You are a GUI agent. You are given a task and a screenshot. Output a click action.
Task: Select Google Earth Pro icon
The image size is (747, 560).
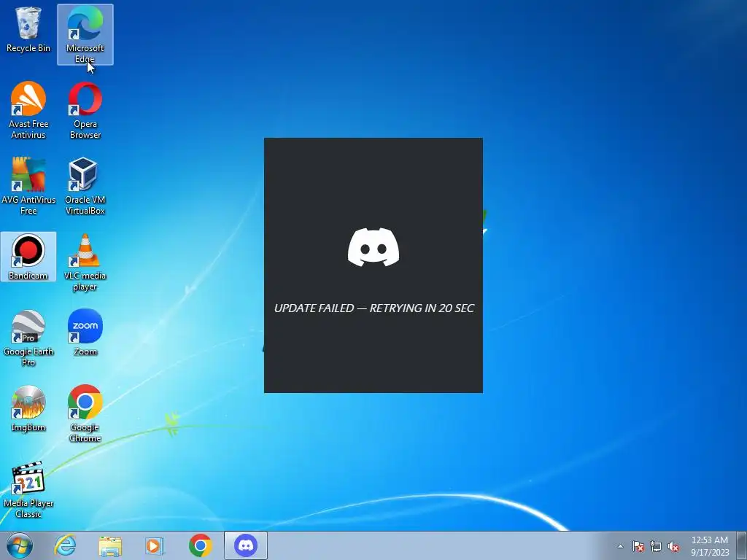click(x=28, y=338)
